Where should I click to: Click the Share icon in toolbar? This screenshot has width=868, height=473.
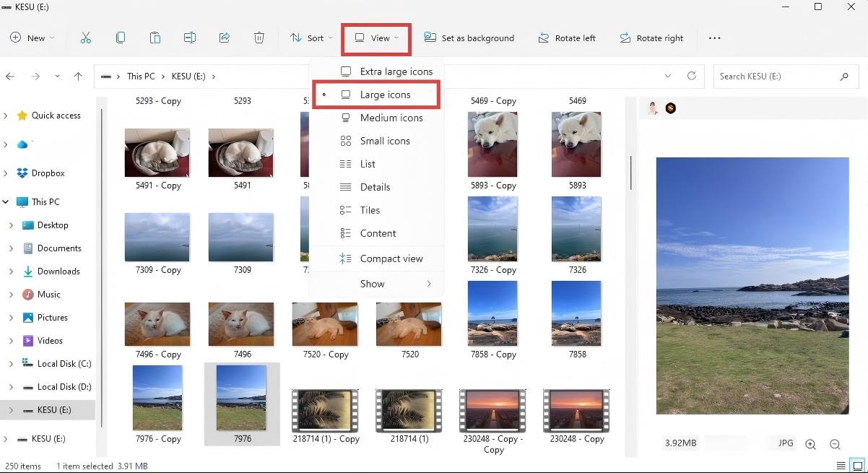pyautogui.click(x=225, y=38)
